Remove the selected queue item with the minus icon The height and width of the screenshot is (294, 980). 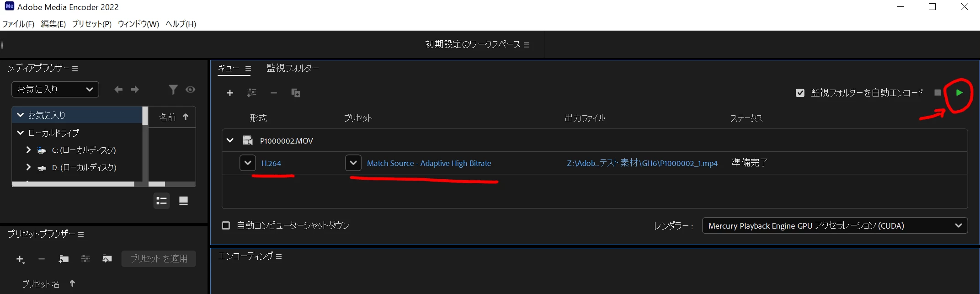tap(274, 93)
